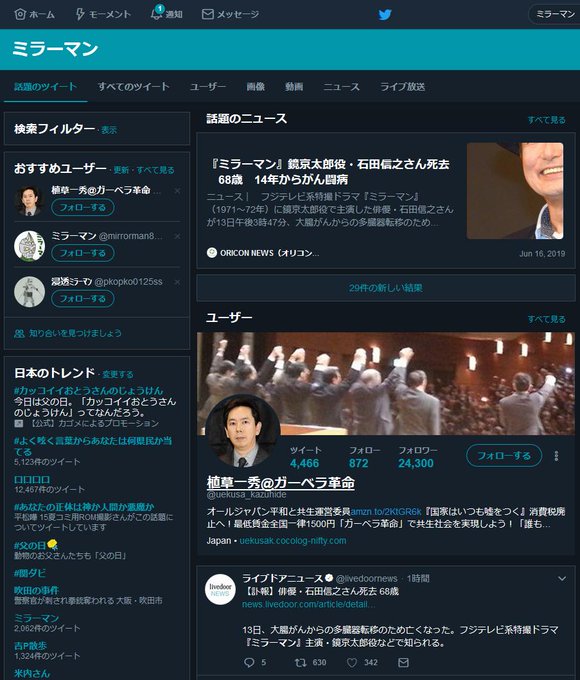This screenshot has width=580, height=680.
Task: Open livedoor NEWS avatar
Action: tap(220, 589)
